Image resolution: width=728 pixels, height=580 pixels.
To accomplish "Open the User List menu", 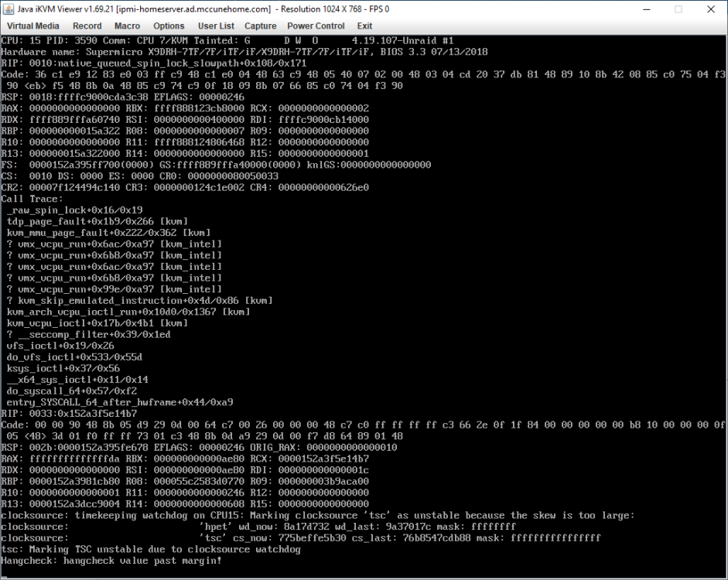I will [x=216, y=26].
